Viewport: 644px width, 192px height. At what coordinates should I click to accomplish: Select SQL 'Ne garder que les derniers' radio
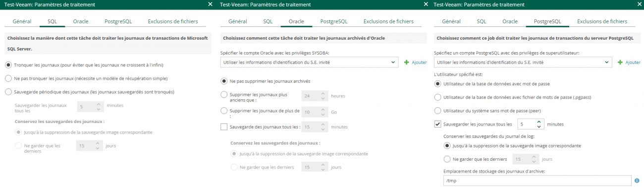click(18, 146)
